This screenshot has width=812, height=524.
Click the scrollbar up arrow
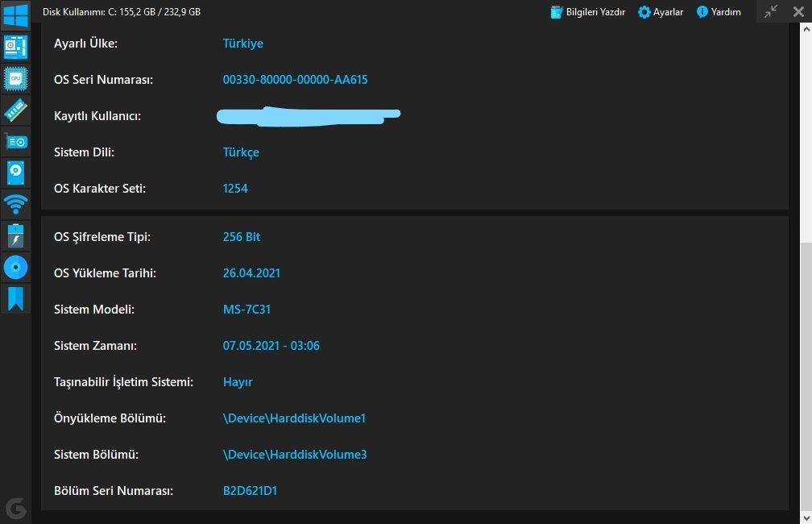click(806, 30)
